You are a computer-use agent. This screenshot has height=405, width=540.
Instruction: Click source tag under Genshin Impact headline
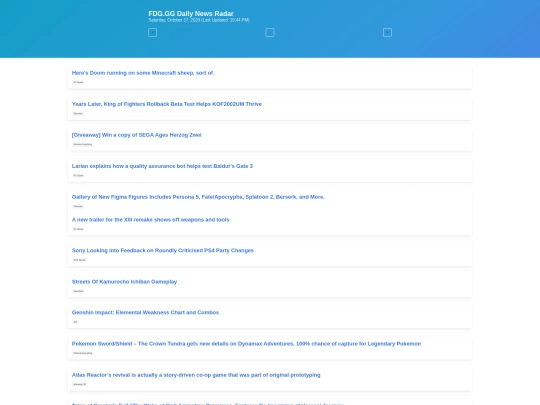coord(75,322)
